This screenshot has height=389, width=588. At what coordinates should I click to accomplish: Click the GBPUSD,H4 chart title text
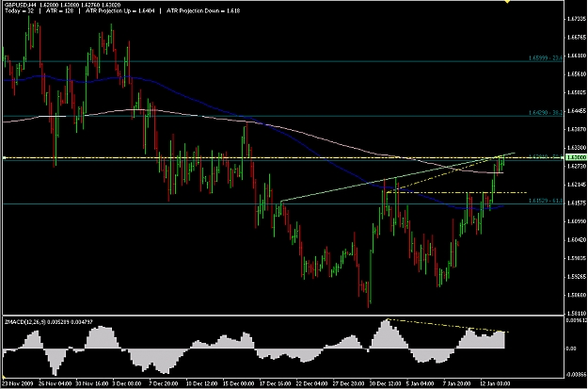(x=20, y=6)
